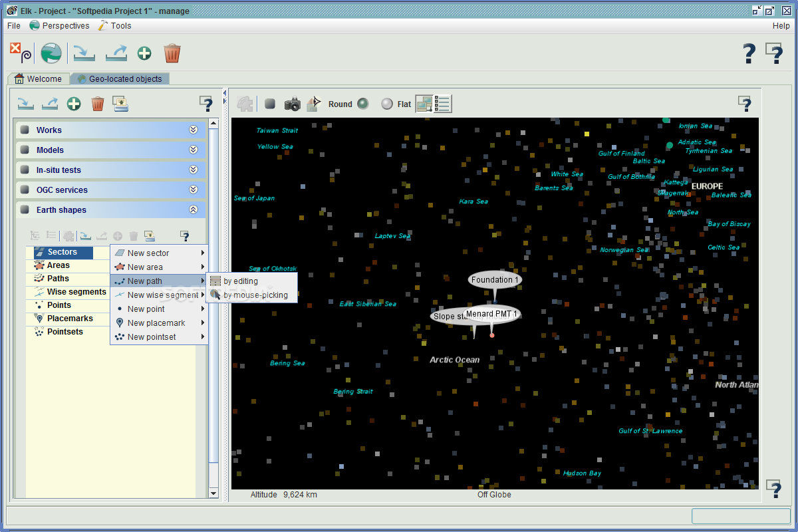Viewport: 798px width, 532px height.
Task: Expand the In-situ tests section chevron
Action: point(194,170)
